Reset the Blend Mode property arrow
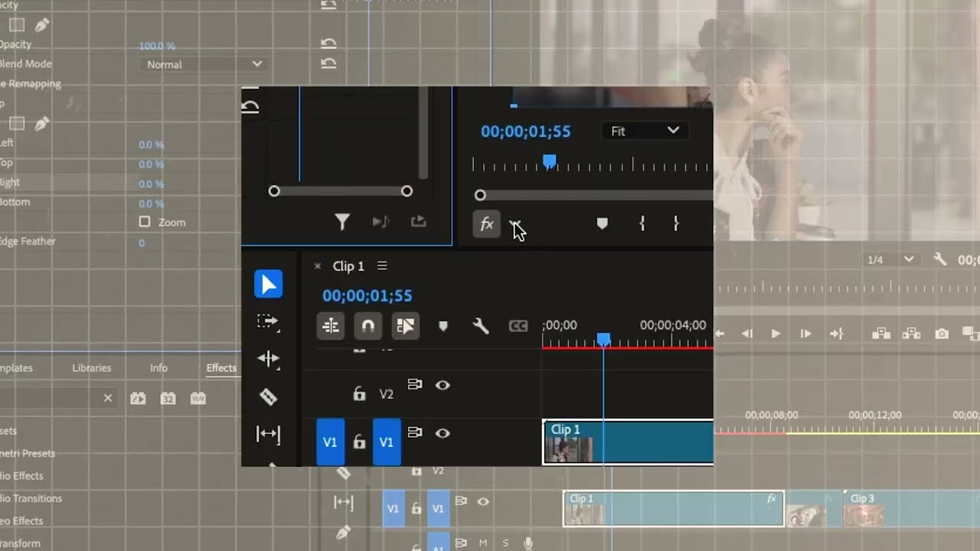This screenshot has width=980, height=551. pyautogui.click(x=328, y=64)
